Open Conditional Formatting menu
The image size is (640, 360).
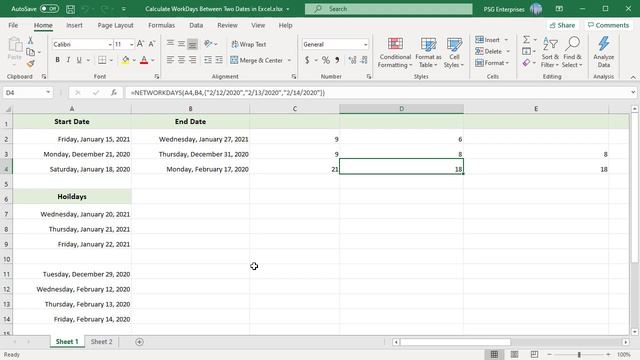click(x=395, y=53)
